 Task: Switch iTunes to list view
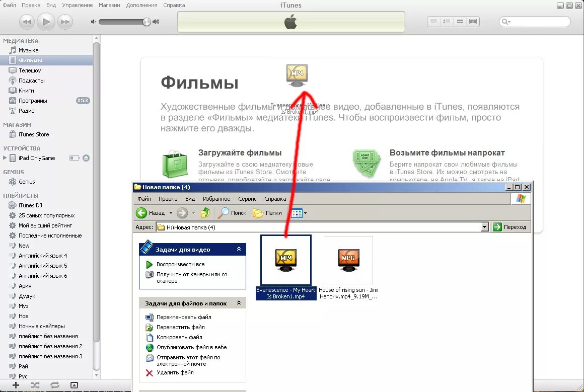[433, 22]
